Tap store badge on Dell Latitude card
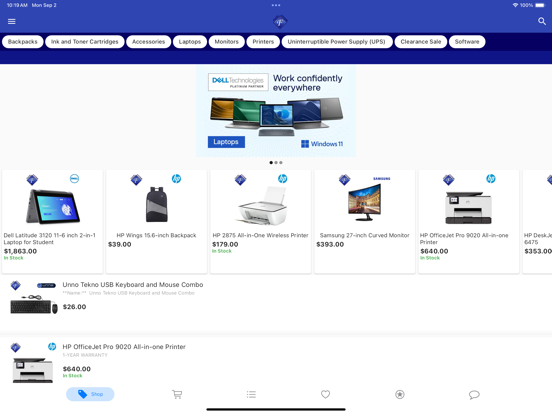 pos(32,180)
